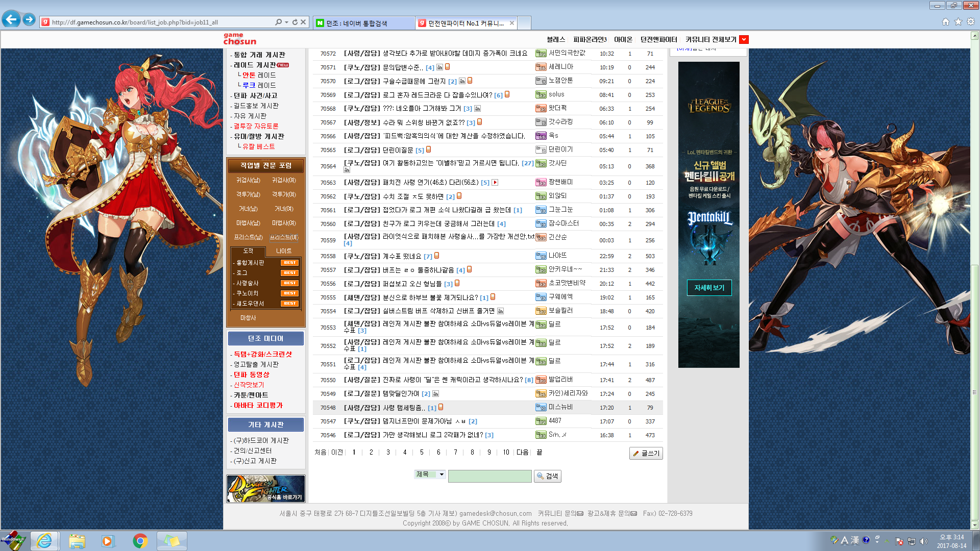Expand the red community menu dropdown arrow
980x551 pixels.
(x=744, y=39)
